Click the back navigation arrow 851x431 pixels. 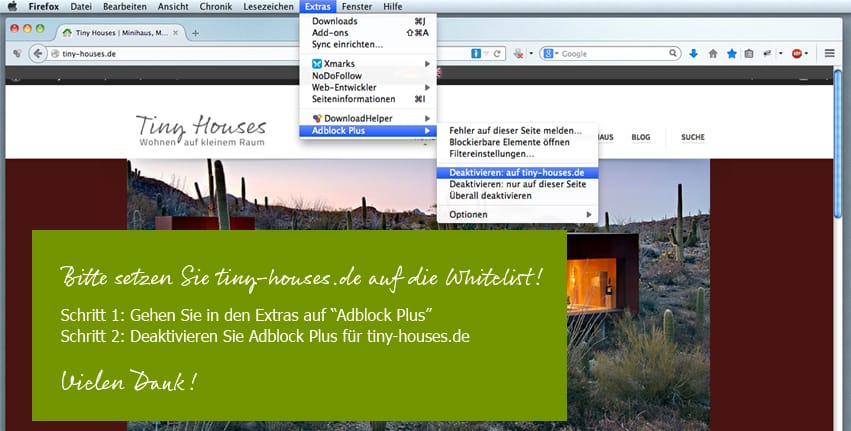tap(39, 54)
